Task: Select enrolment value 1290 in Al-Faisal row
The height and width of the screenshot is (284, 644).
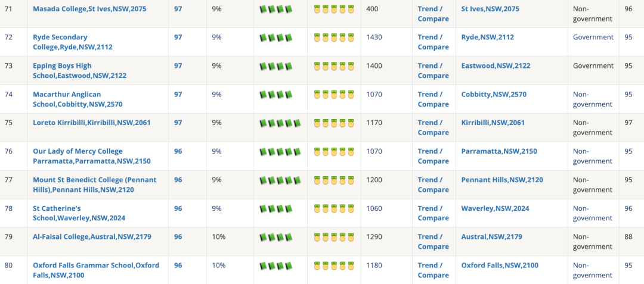Action: click(x=374, y=236)
